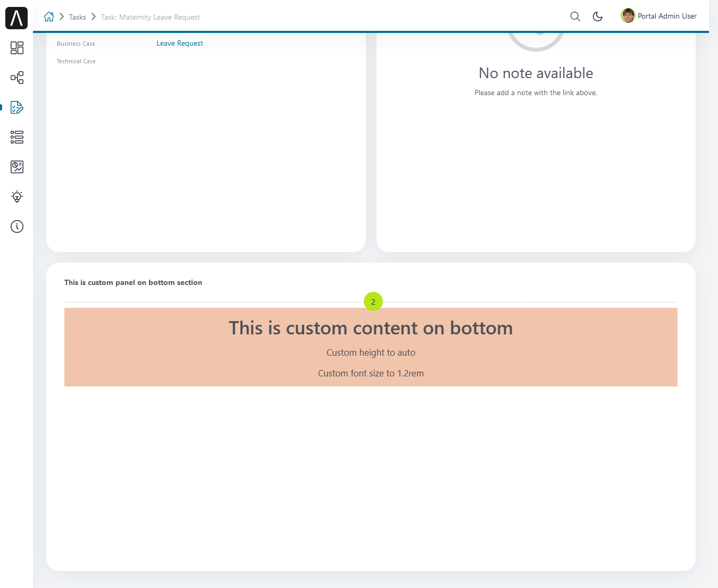
Task: Open the Leave Request business case link
Action: click(180, 43)
